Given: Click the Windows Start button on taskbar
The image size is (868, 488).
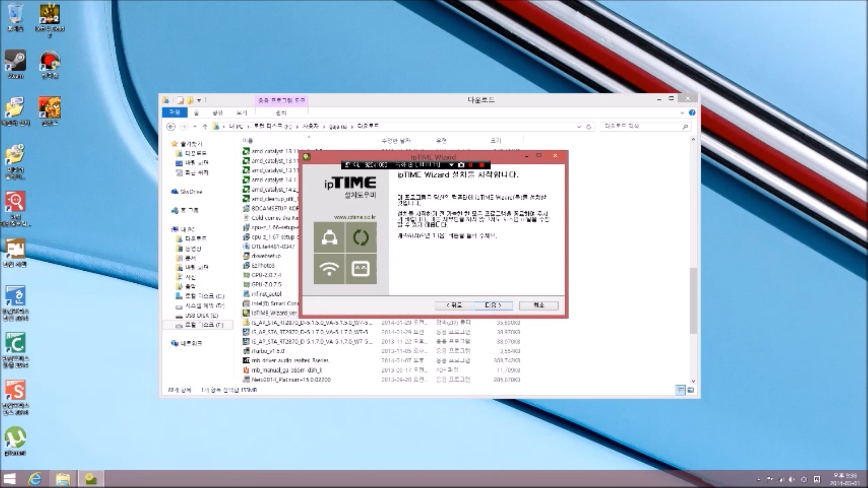Looking at the screenshot, I should [9, 479].
